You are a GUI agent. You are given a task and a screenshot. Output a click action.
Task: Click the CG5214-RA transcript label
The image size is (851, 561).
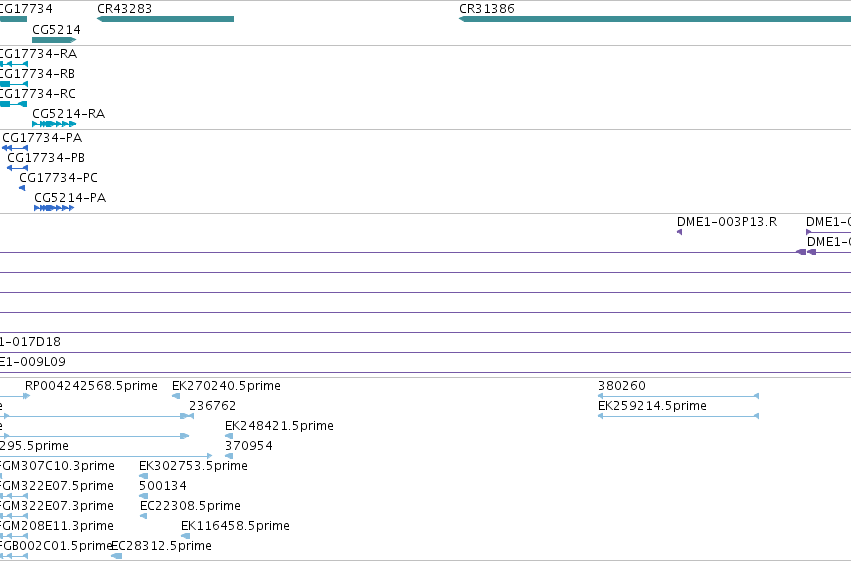68,114
